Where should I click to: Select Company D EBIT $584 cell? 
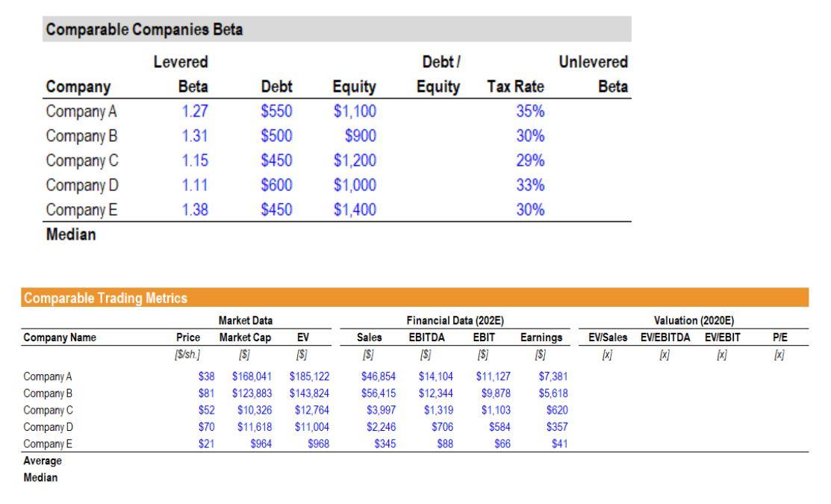click(x=499, y=427)
